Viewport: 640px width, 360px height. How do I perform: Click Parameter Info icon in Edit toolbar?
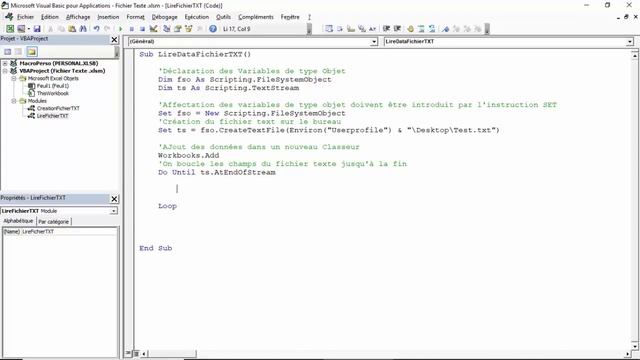tap(362, 29)
